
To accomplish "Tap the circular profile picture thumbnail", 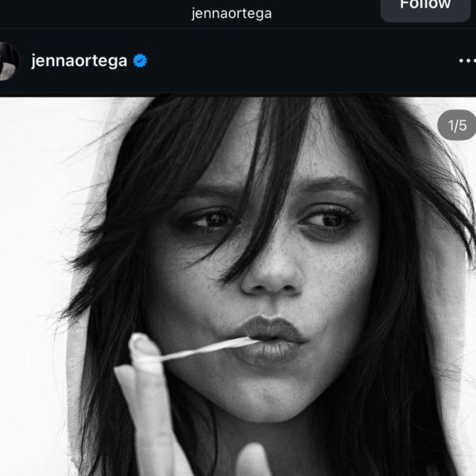I will (9, 61).
